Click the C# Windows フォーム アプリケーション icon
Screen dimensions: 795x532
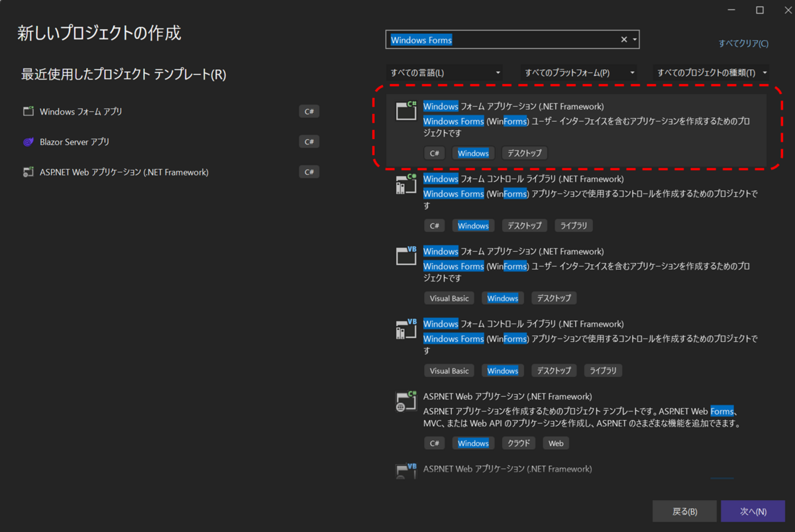tap(406, 110)
